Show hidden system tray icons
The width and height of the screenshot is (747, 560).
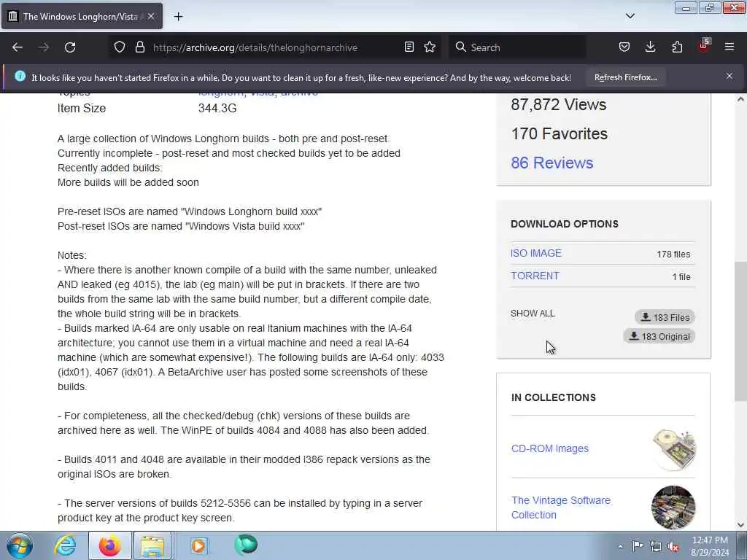pyautogui.click(x=620, y=546)
